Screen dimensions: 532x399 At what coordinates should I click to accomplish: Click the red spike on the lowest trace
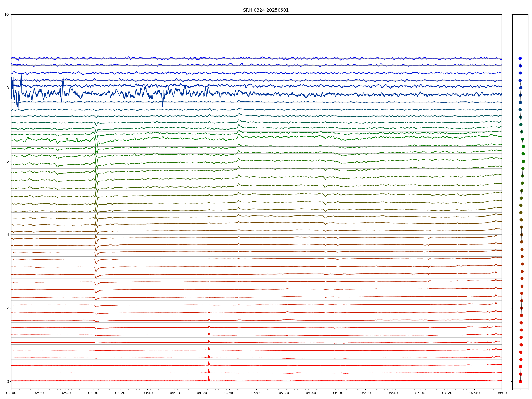pyautogui.click(x=209, y=378)
